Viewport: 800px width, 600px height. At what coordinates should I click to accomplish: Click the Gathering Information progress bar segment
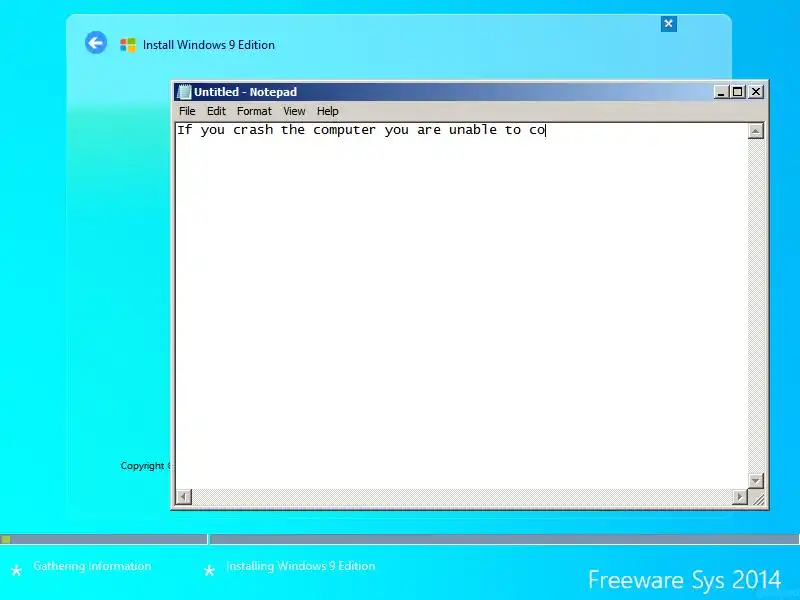click(x=104, y=539)
